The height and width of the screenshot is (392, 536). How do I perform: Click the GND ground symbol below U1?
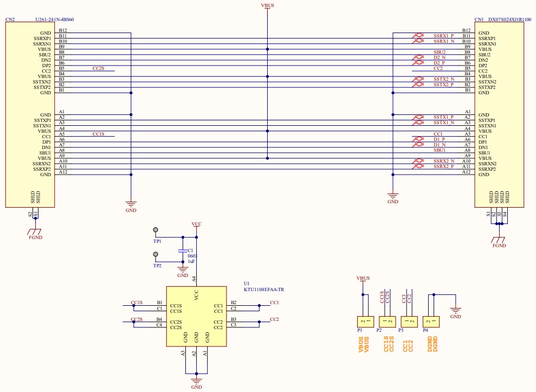[196, 382]
